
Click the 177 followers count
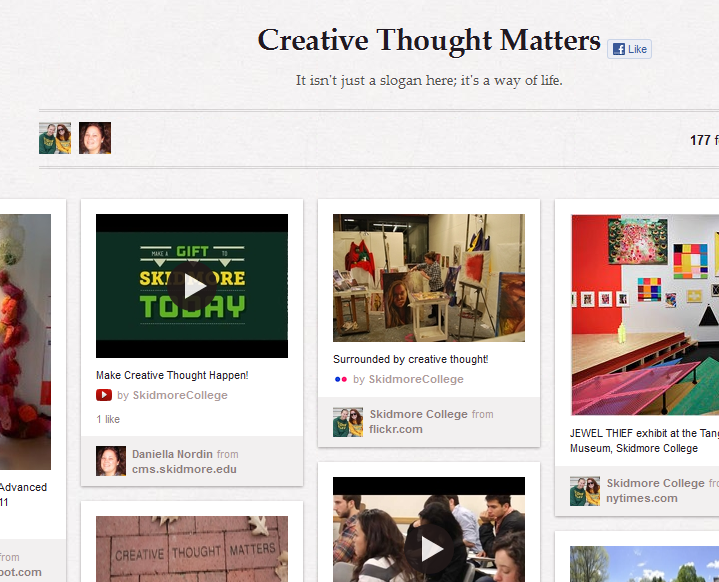pos(704,140)
